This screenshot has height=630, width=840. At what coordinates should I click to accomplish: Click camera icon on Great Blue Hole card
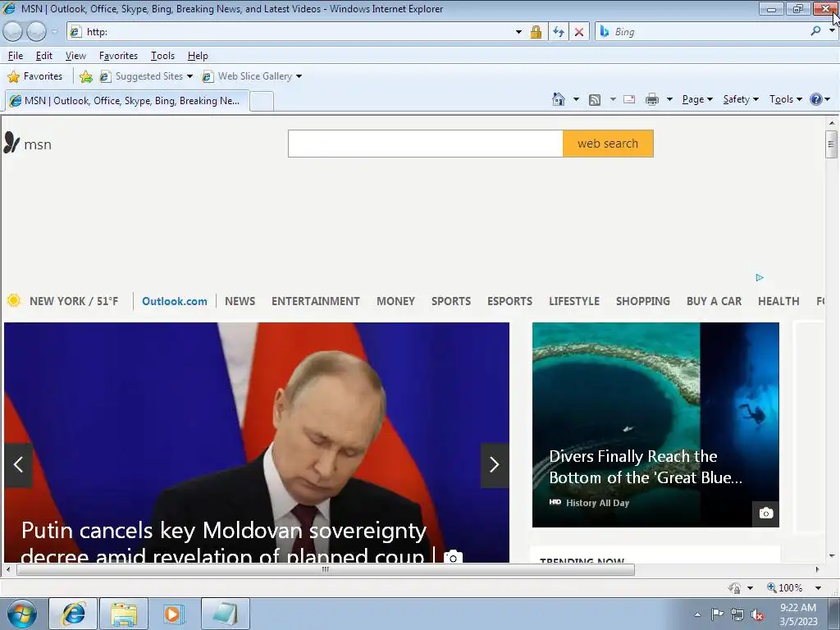click(766, 514)
